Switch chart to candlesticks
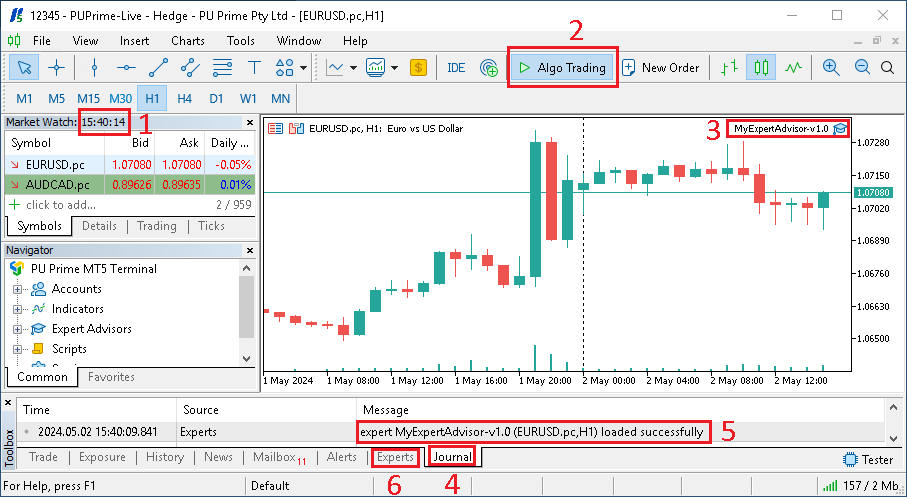The width and height of the screenshot is (907, 497). pyautogui.click(x=761, y=68)
